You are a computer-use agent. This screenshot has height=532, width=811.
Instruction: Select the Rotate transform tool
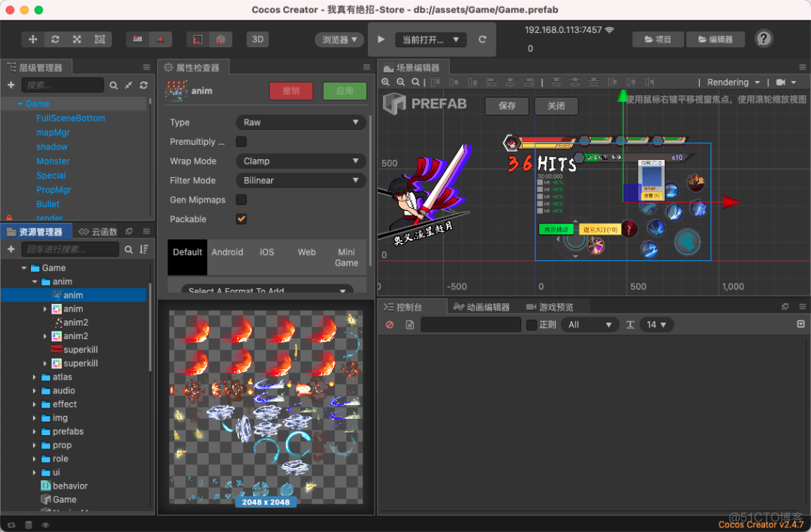(55, 39)
